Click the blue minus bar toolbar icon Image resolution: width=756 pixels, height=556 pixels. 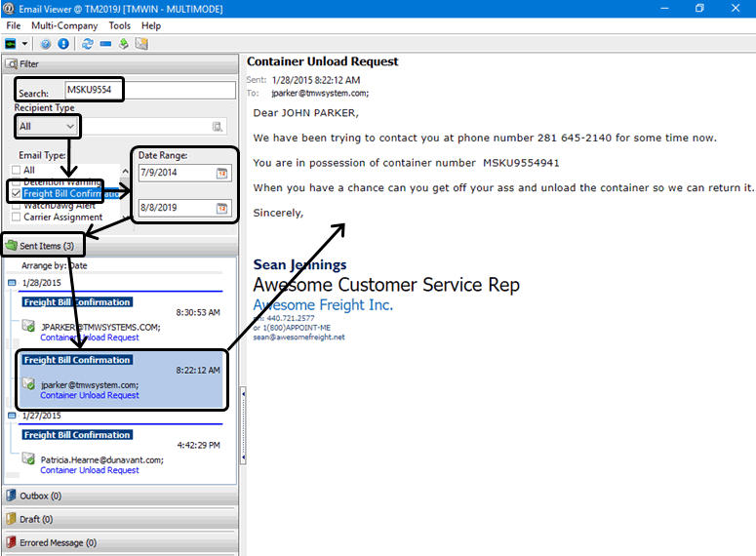(105, 44)
